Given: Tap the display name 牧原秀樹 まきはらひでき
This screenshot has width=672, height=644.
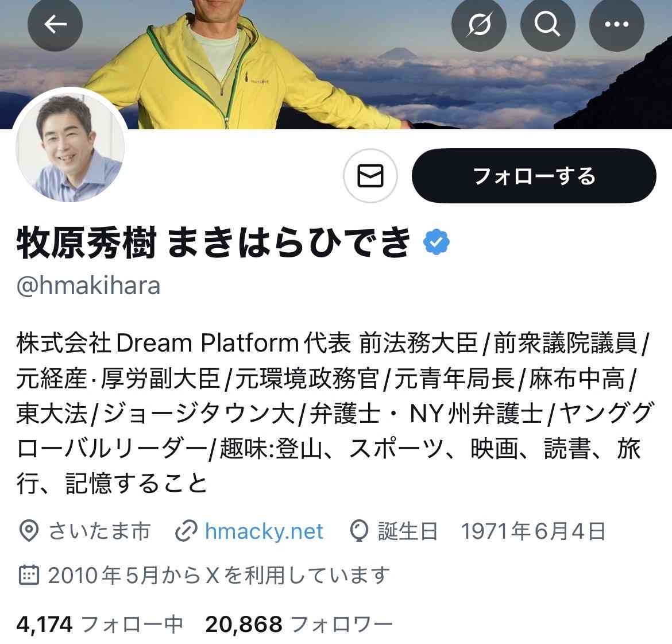Looking at the screenshot, I should pyautogui.click(x=214, y=242).
